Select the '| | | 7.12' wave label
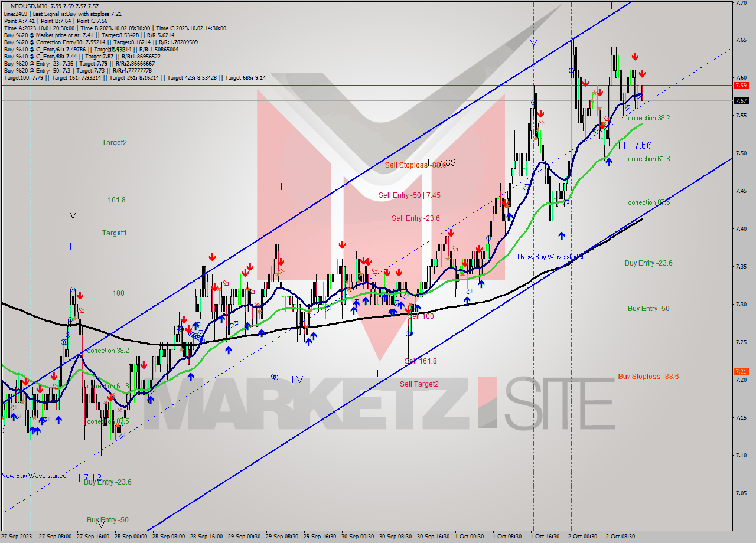 tap(84, 477)
